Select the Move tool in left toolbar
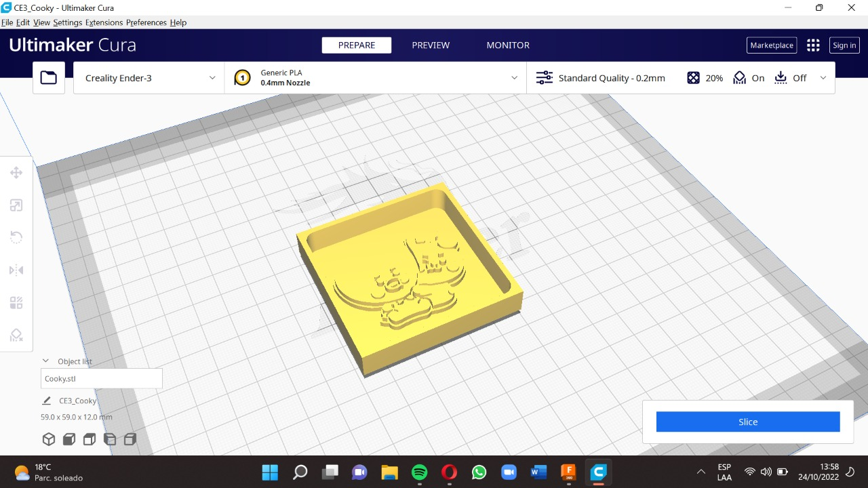The image size is (868, 488). coord(16,173)
